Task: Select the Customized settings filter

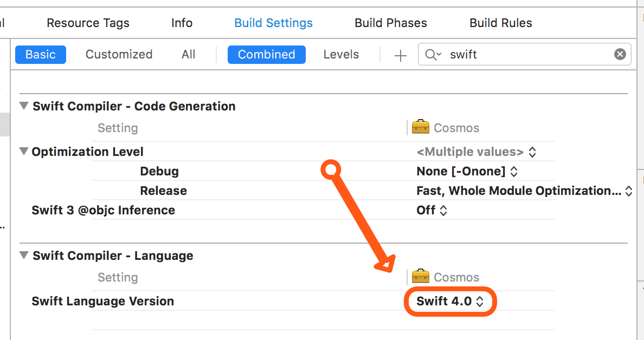Action: 118,54
